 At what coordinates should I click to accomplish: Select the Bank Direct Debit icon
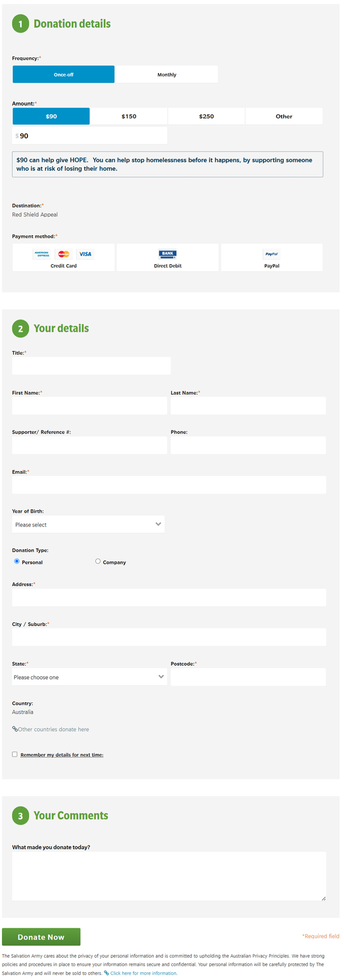click(x=167, y=254)
